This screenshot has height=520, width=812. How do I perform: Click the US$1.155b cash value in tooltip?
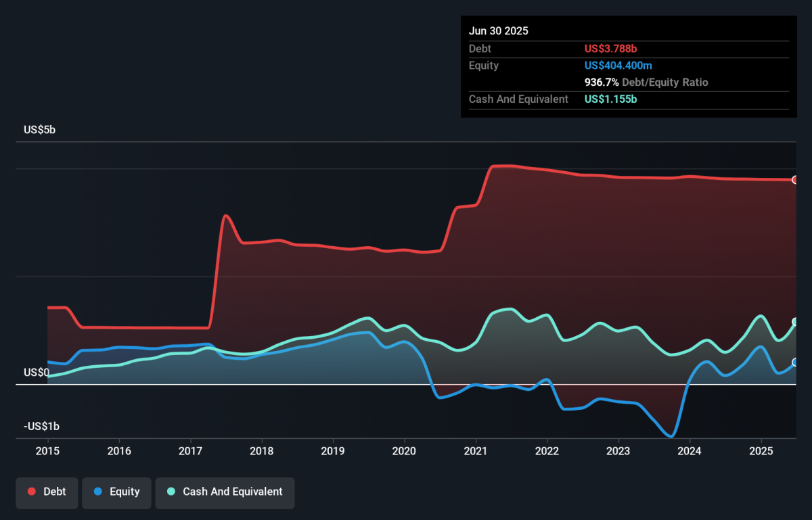point(610,99)
